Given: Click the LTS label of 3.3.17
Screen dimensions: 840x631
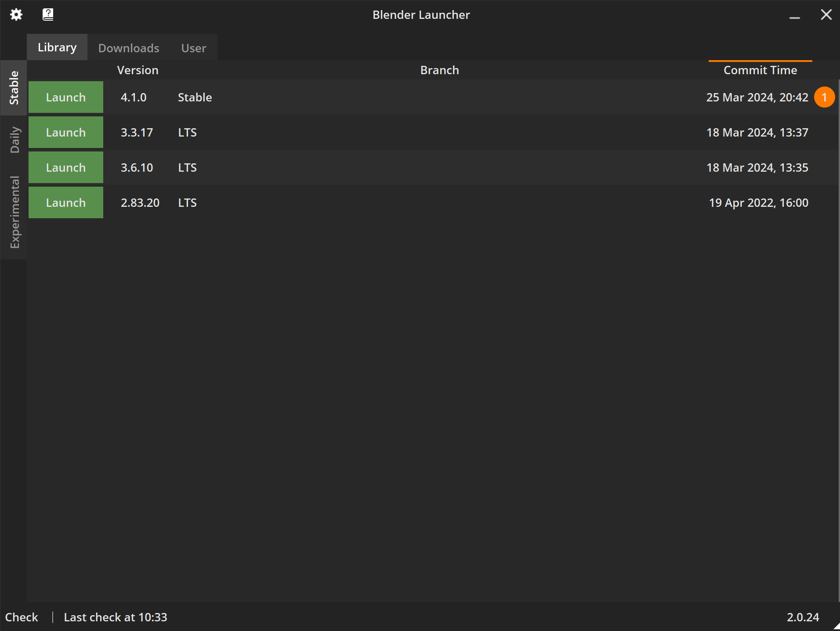Looking at the screenshot, I should pos(187,132).
